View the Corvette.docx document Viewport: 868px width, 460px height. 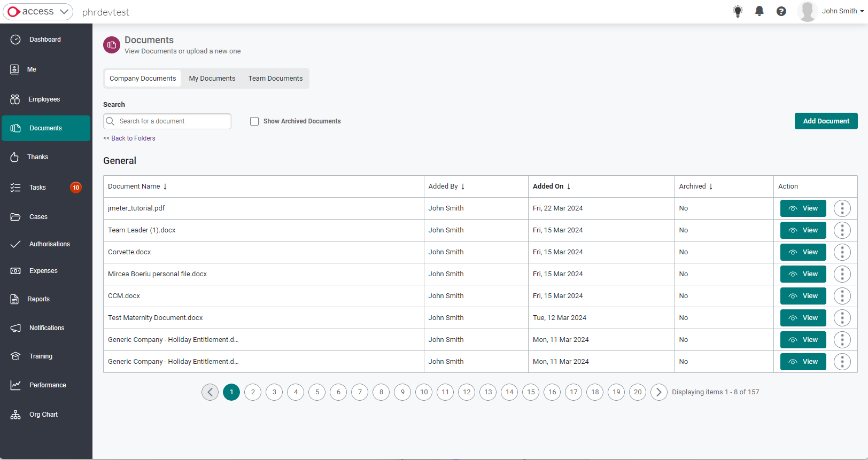click(803, 252)
